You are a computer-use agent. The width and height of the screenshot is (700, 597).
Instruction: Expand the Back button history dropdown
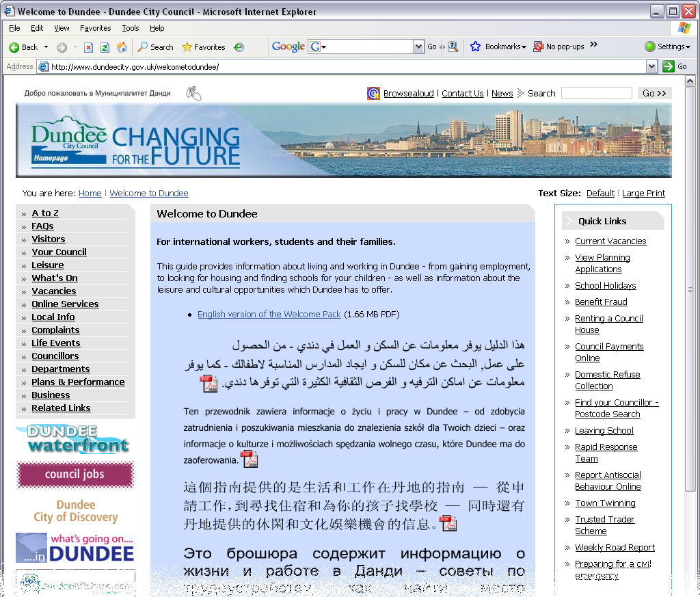coord(46,47)
